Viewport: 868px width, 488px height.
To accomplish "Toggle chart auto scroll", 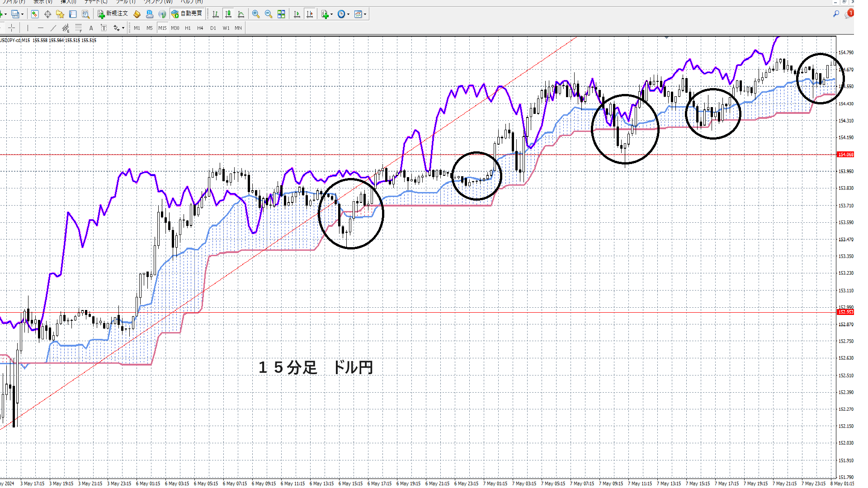I will click(x=297, y=14).
